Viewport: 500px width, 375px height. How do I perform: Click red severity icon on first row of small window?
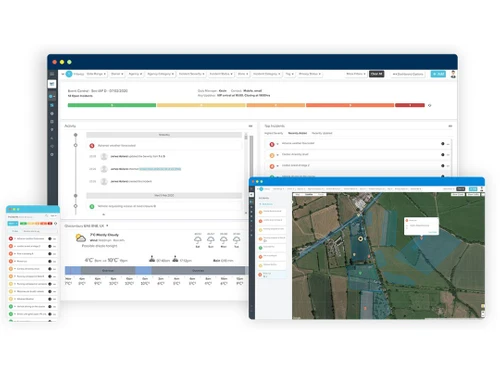coord(11,239)
